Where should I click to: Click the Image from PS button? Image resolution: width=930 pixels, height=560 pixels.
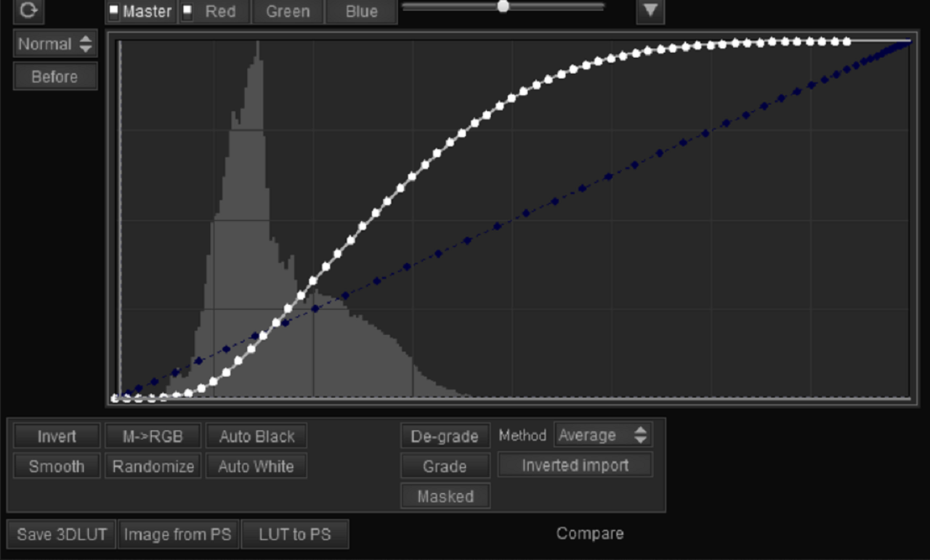pos(178,535)
